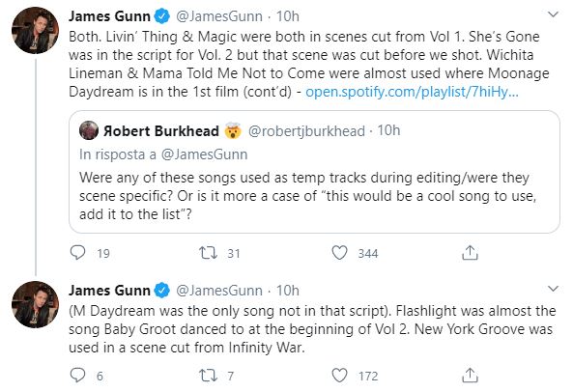This screenshot has height=392, width=573.
Task: Share the second James Gunn tweet
Action: click(470, 375)
